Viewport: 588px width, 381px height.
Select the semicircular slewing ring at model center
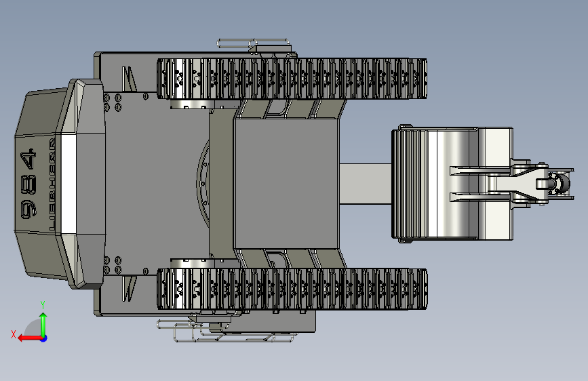(x=203, y=183)
